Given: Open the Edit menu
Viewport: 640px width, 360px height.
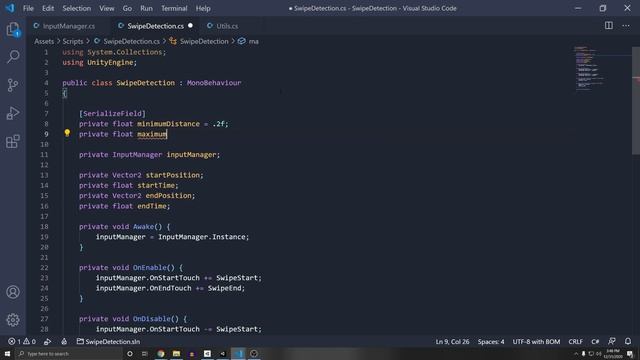Looking at the screenshot, I should (48, 8).
